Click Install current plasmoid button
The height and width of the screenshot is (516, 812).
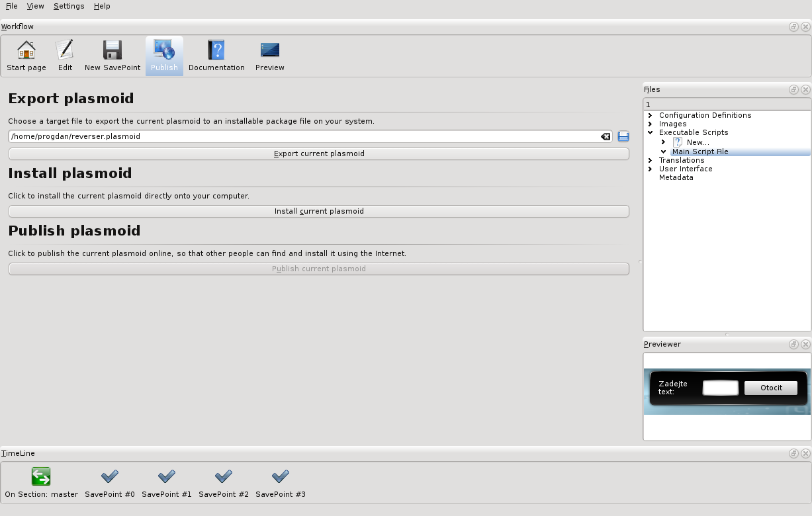(319, 211)
